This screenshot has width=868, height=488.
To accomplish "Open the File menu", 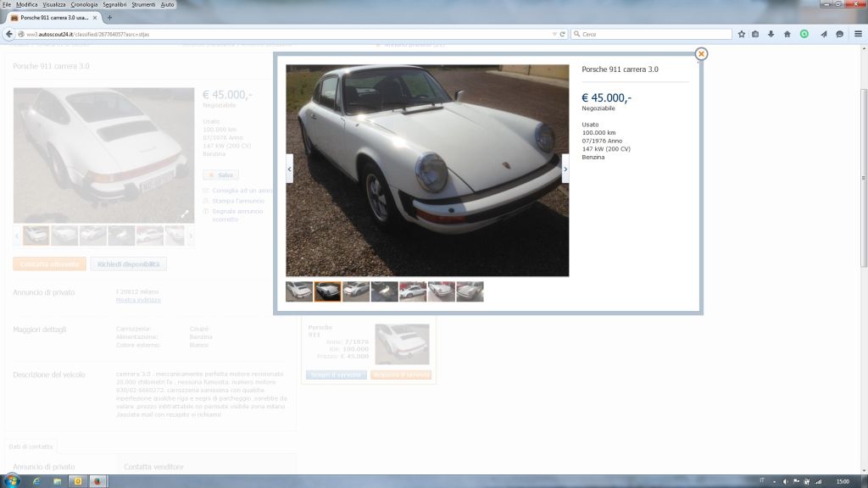I will click(x=7, y=4).
